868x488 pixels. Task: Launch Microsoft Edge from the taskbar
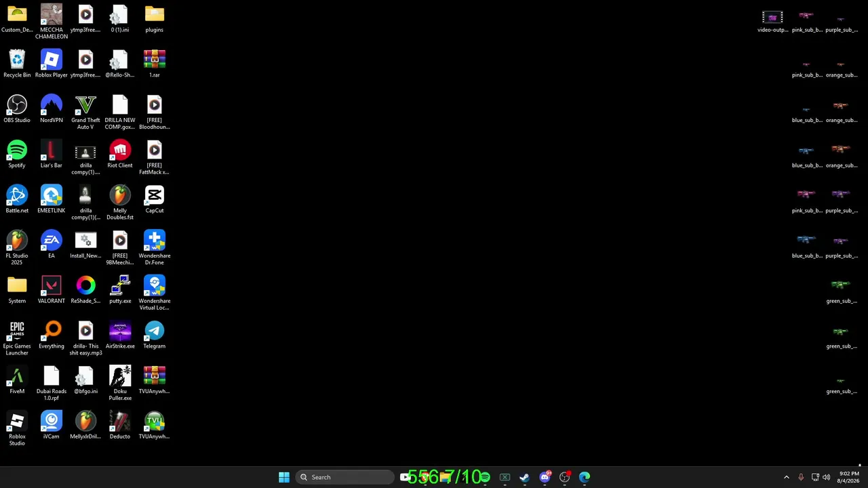point(585,477)
